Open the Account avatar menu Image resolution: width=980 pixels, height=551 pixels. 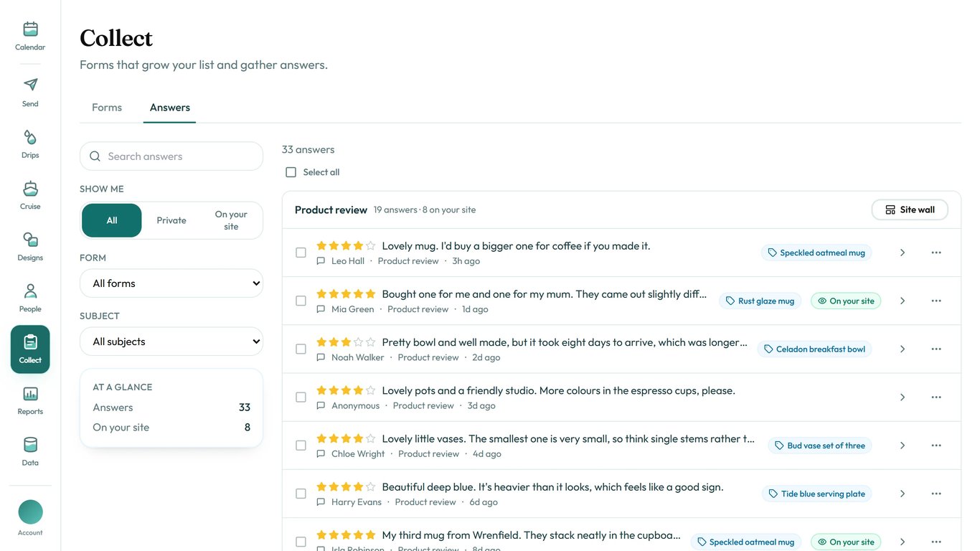click(30, 518)
